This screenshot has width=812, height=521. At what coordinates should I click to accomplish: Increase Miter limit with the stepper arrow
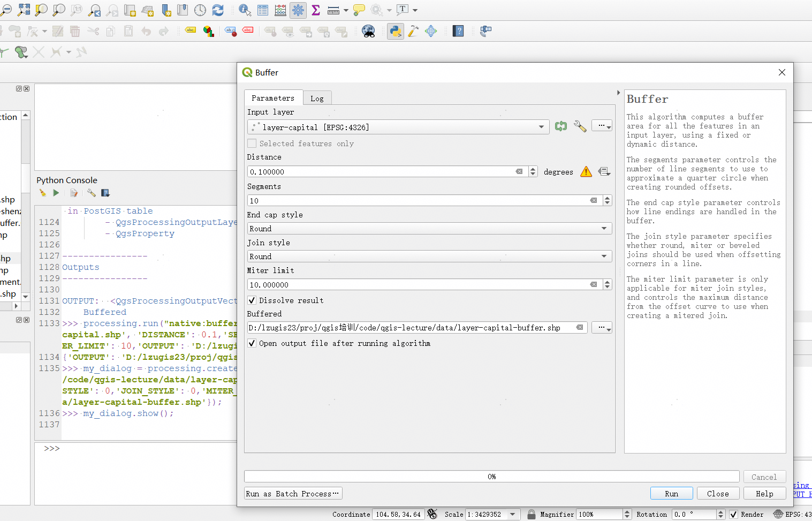click(607, 282)
